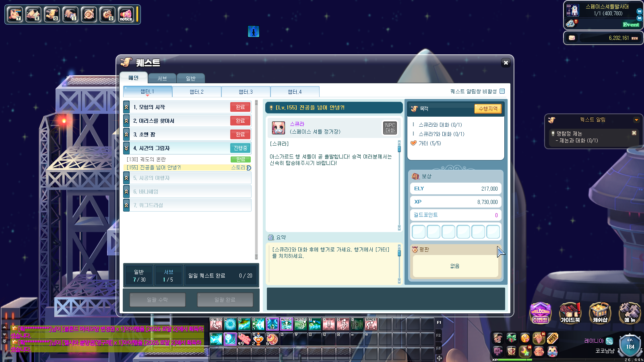Click the 수행지역 button
The height and width of the screenshot is (362, 644).
coord(488,109)
